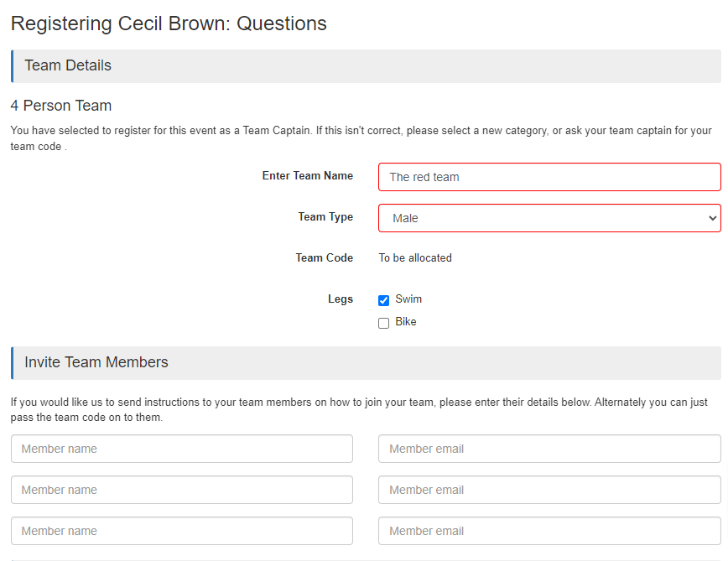Click the Invite Team Members section header

[x=96, y=362]
